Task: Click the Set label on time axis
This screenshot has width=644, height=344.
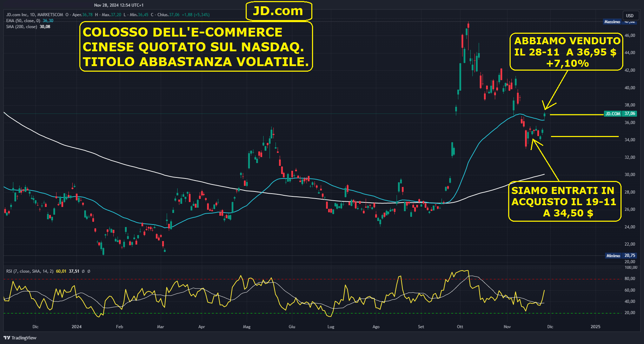Action: [x=421, y=327]
